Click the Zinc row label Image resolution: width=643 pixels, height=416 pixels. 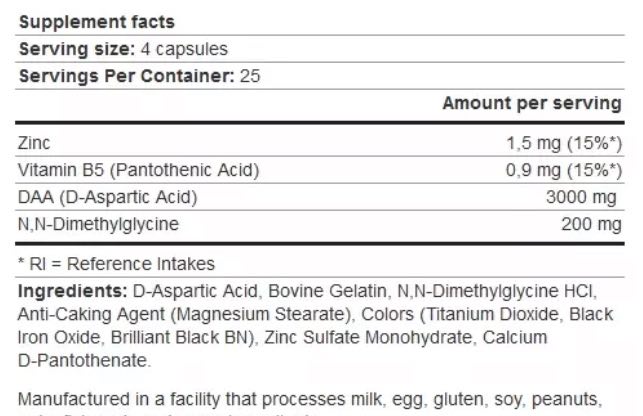[x=33, y=144]
